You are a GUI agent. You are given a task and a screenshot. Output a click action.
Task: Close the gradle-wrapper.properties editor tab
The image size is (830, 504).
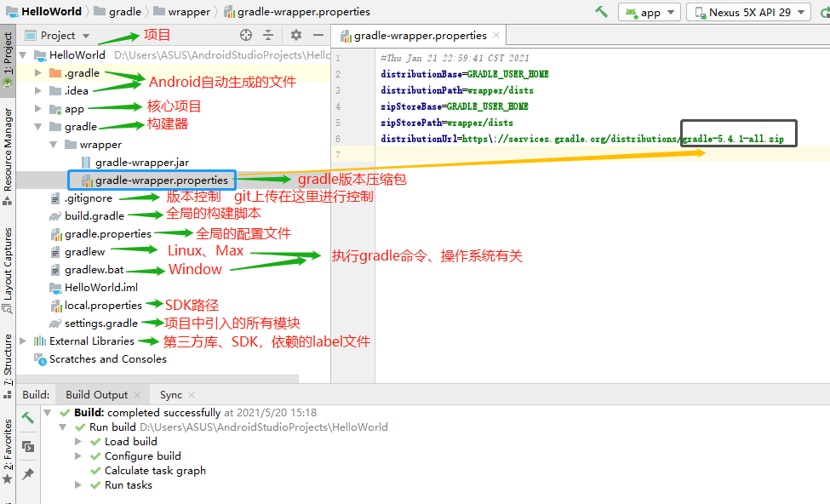[496, 35]
